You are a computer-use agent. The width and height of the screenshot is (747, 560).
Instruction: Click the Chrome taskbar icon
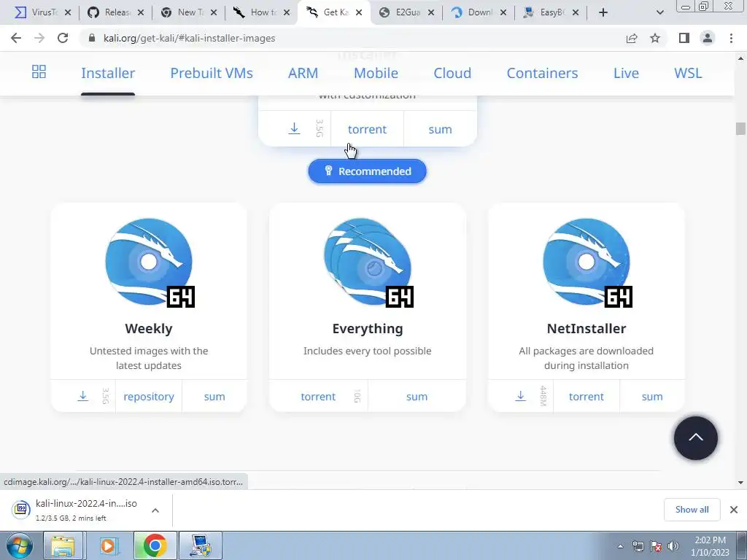pyautogui.click(x=155, y=545)
